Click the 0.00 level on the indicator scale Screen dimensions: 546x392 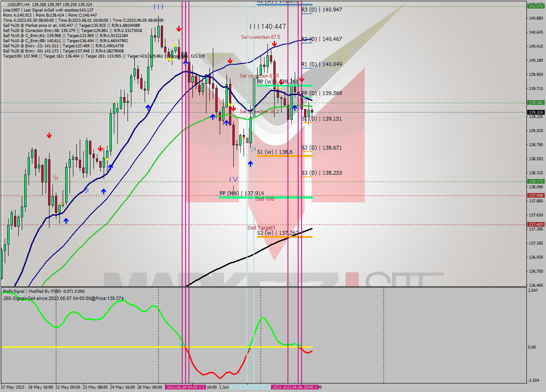531,347
